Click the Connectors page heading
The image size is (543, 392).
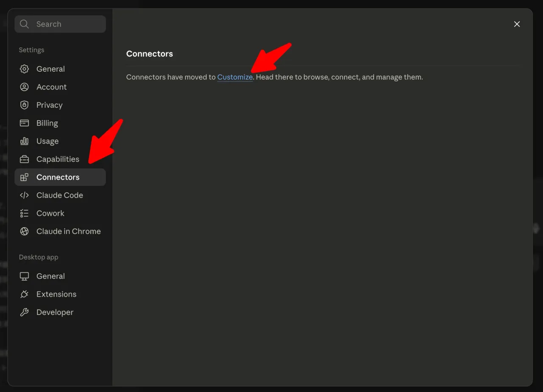150,54
